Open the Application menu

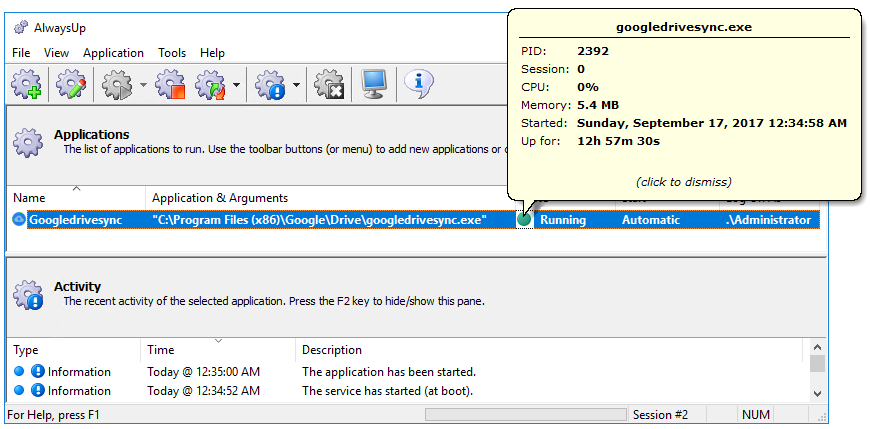point(113,53)
